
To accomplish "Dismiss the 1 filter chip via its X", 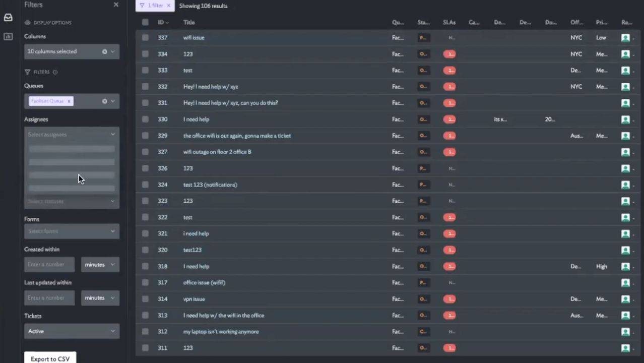I will tap(168, 6).
